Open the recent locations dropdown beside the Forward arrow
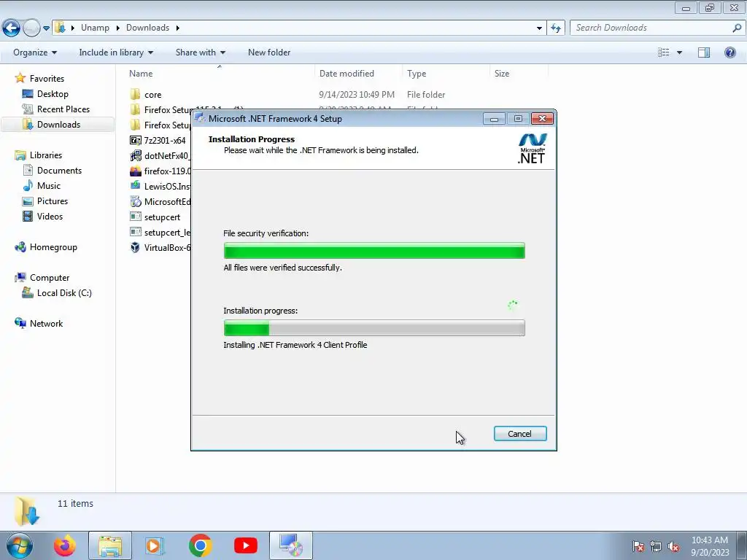The image size is (747, 560). 46,28
